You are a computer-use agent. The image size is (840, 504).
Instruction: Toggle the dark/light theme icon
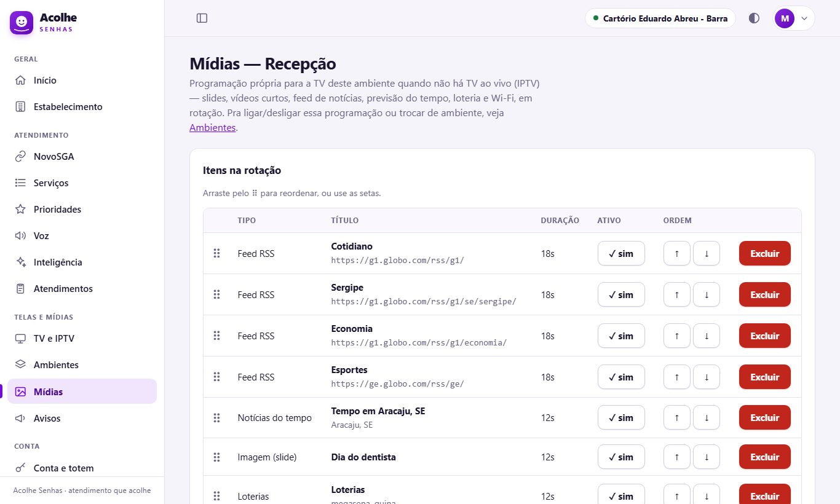tap(754, 18)
